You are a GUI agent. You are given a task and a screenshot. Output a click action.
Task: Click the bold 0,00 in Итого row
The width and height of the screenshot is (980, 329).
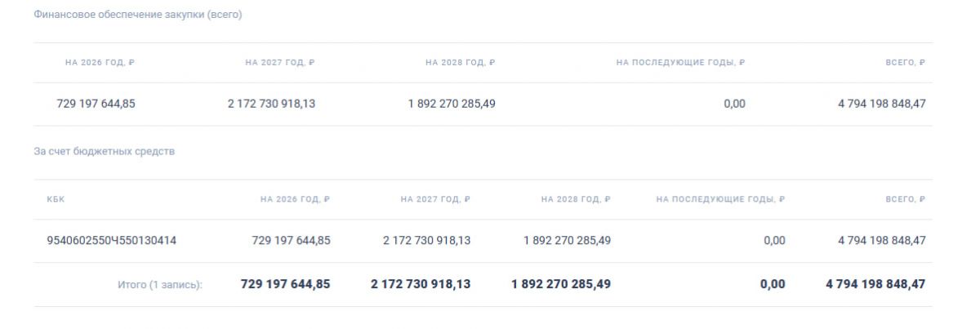tap(773, 284)
